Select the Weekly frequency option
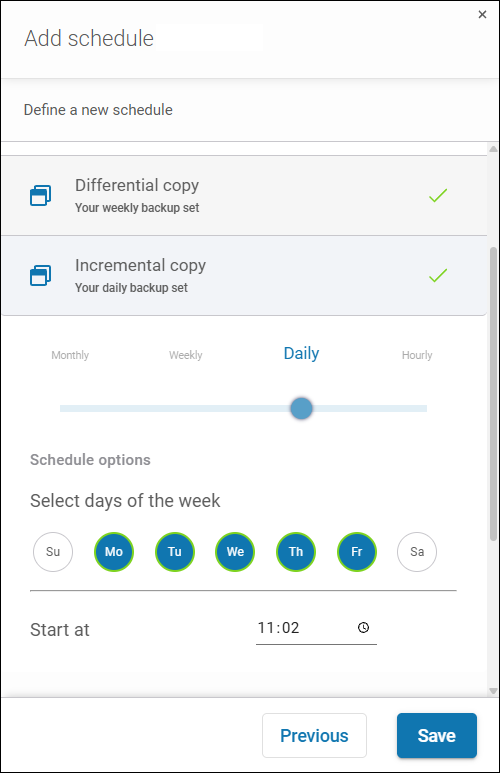This screenshot has height=774, width=500. pos(186,355)
